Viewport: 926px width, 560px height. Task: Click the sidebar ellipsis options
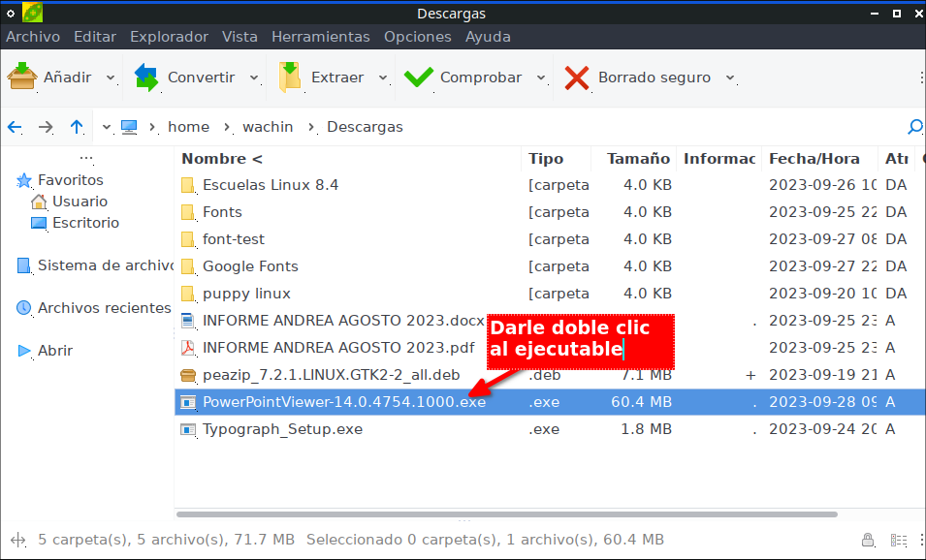[x=86, y=158]
